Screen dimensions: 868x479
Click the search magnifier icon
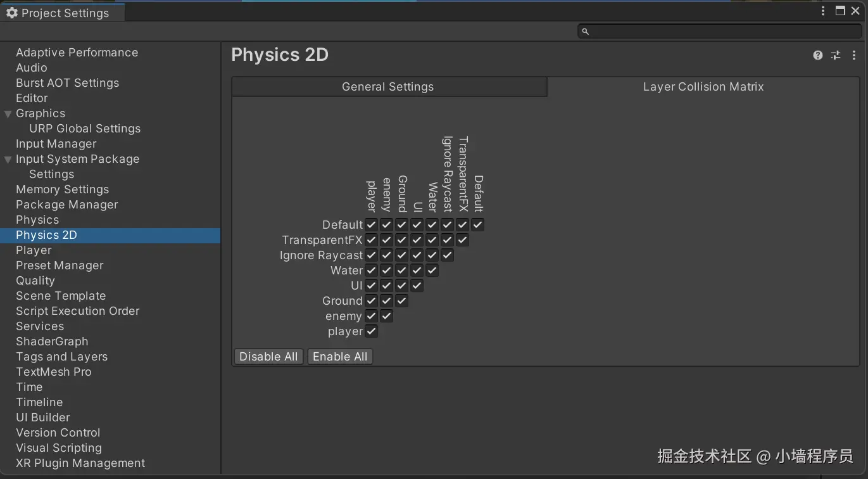(586, 31)
